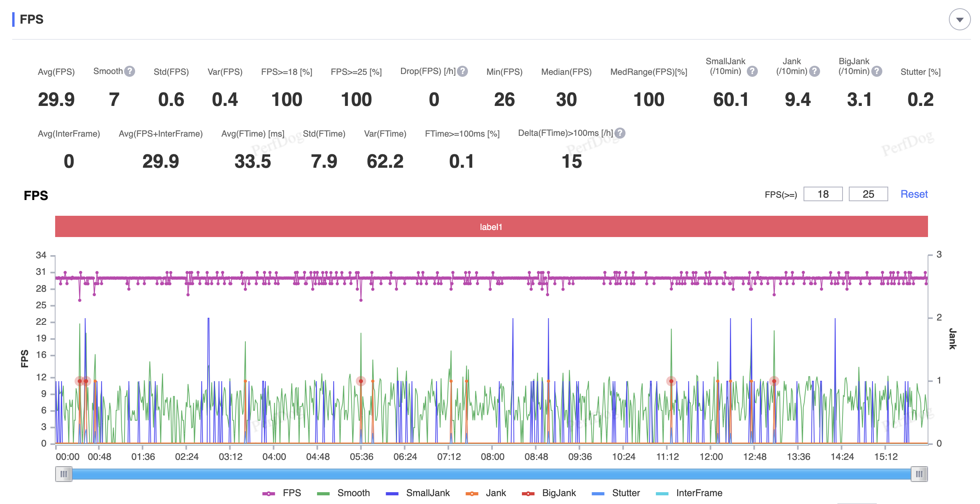This screenshot has height=504, width=980.
Task: Click help icon beside Drop(FPS) [/h]
Action: point(462,71)
